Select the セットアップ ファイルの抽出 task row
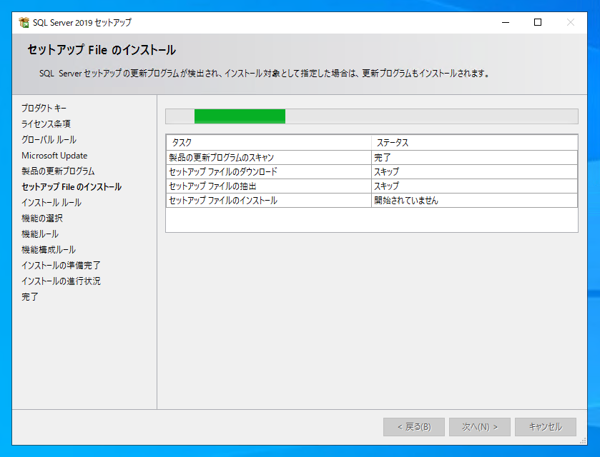 tap(372, 186)
